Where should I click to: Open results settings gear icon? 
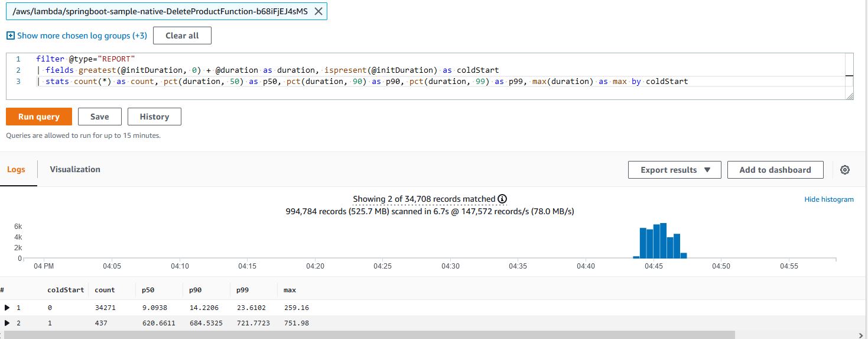coord(845,170)
